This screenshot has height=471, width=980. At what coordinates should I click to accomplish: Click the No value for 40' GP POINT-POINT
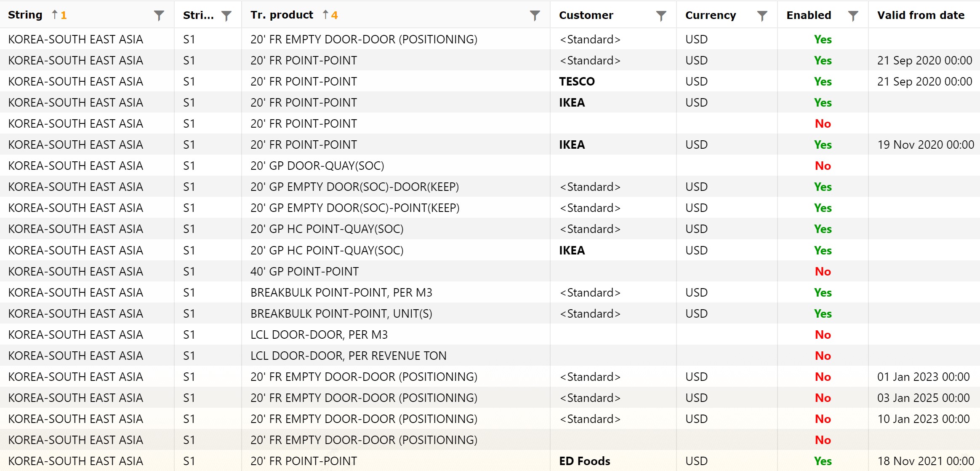[823, 271]
